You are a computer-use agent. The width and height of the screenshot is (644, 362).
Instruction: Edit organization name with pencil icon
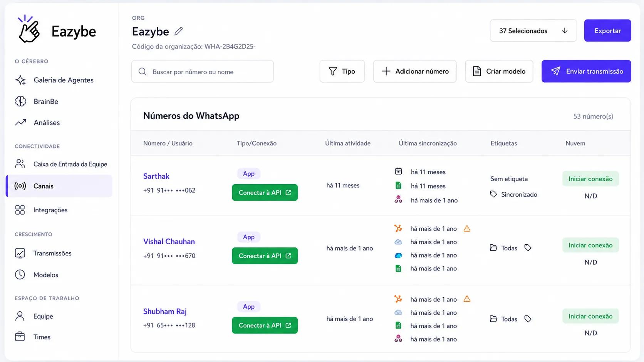pyautogui.click(x=178, y=32)
